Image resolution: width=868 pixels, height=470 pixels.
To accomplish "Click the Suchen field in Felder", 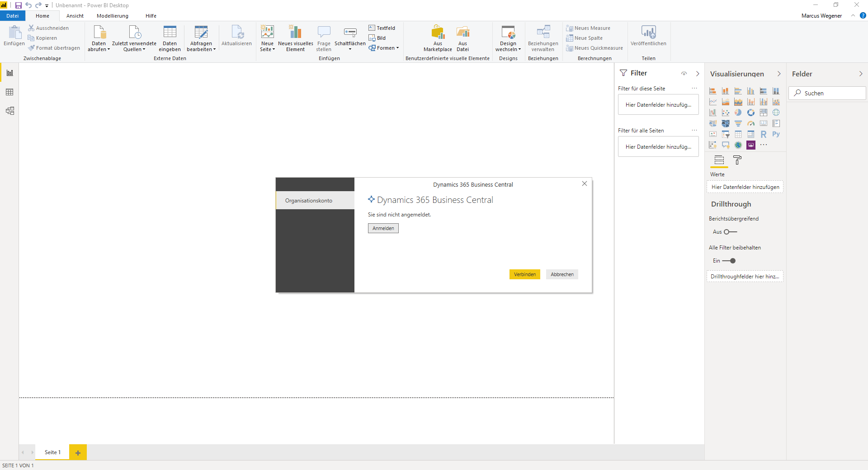I will click(827, 93).
